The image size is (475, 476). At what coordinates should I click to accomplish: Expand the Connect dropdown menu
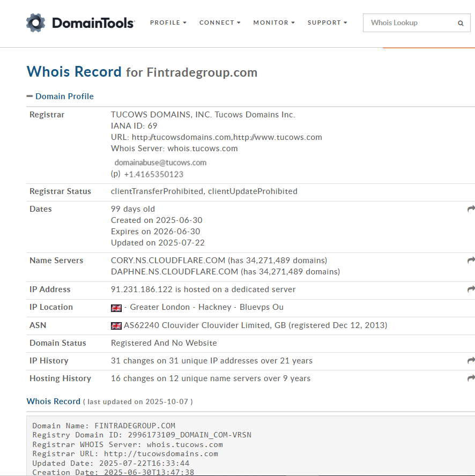220,23
